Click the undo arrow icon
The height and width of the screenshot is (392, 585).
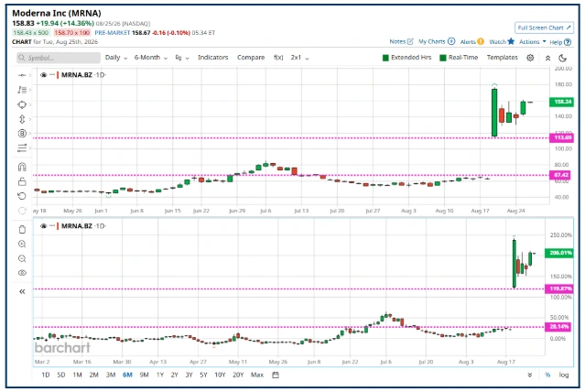(22, 196)
